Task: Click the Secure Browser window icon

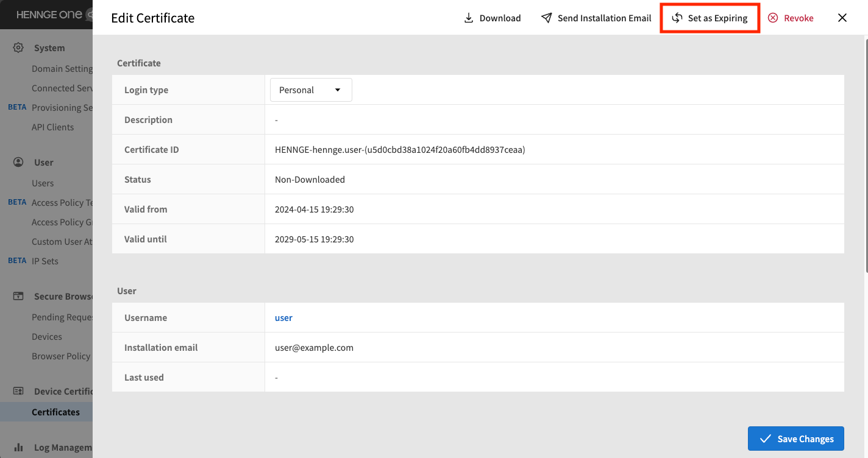Action: tap(18, 296)
